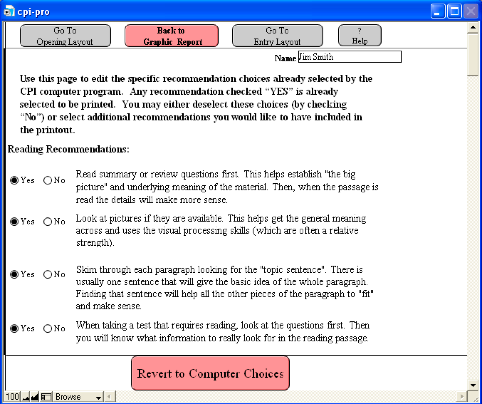
Task: Click Go To Opening Layout button
Action: tap(65, 36)
